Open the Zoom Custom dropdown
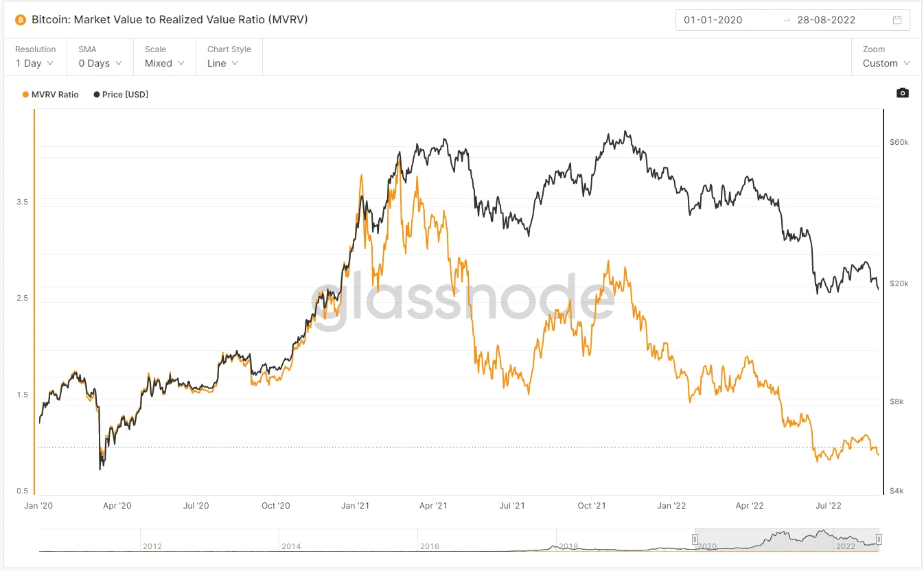The height and width of the screenshot is (571, 924). pos(886,63)
